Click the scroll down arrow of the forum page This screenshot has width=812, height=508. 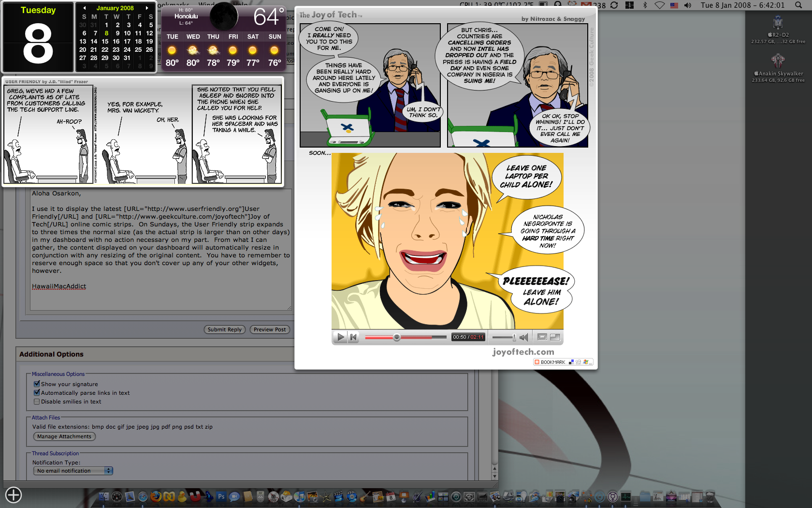click(494, 476)
